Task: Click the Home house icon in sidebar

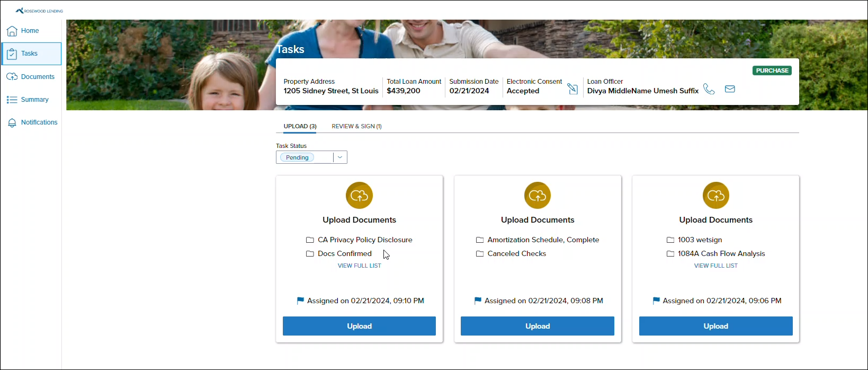Action: click(12, 31)
